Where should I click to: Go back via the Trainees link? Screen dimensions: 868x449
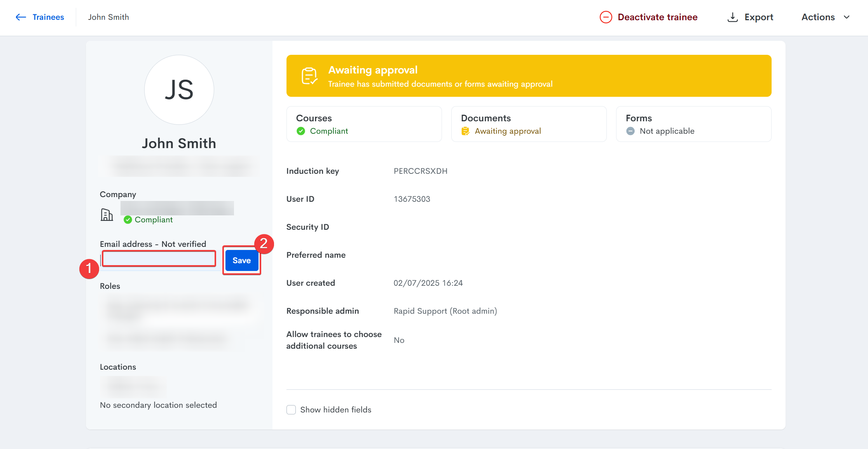(48, 17)
